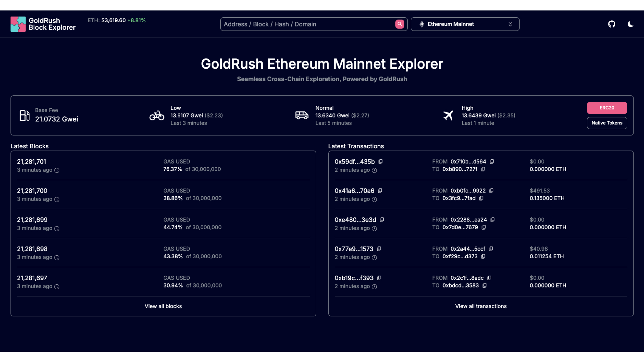Copy FROM address 0x2288...ea24
644x362 pixels.
(x=492, y=220)
